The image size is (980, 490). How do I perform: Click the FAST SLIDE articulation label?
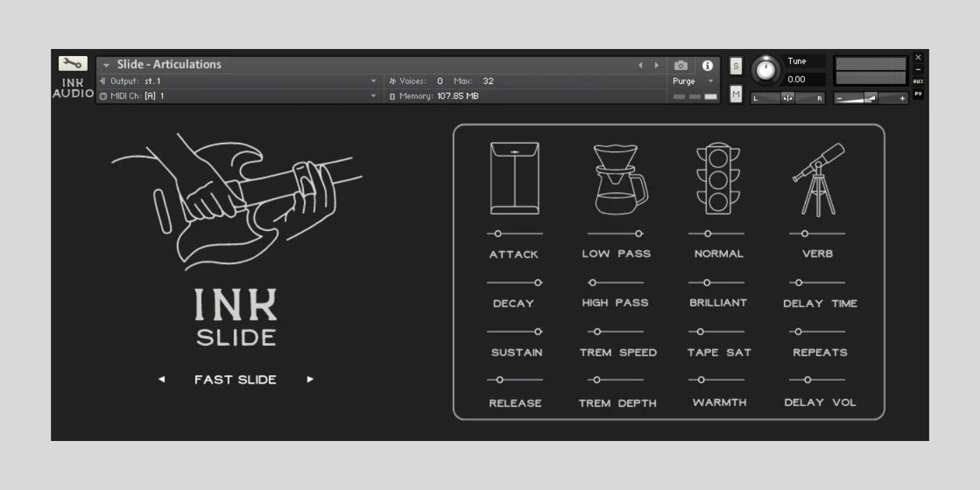[235, 379]
